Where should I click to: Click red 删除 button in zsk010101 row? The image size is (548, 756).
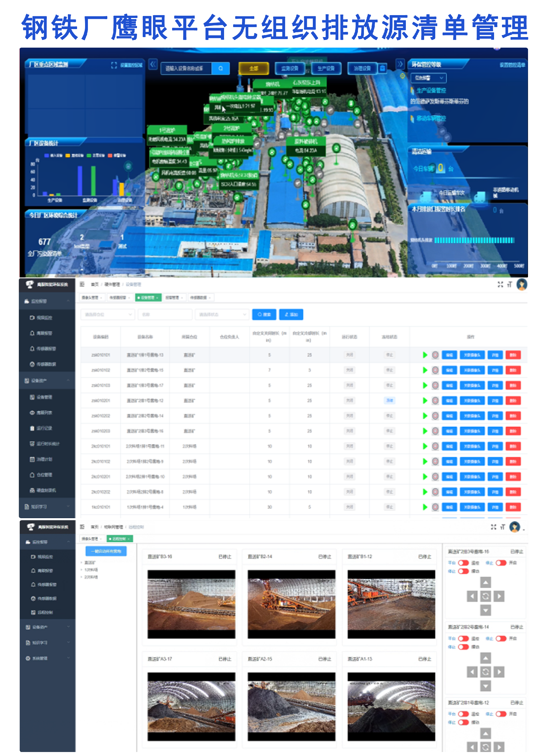[x=513, y=355]
